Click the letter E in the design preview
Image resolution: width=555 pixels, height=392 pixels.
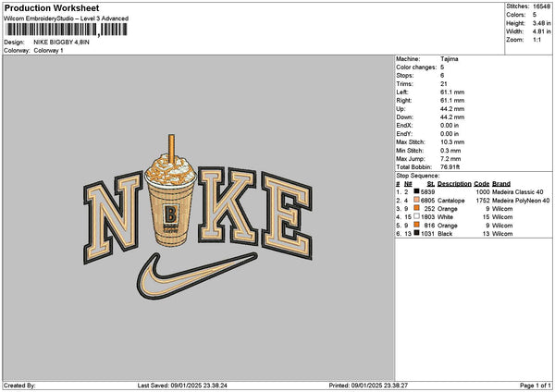(x=287, y=215)
